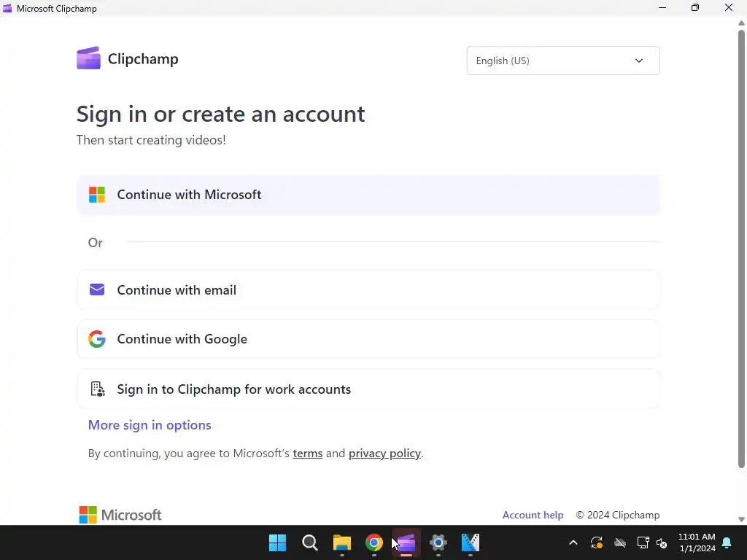Click the Microsoft logo in the footer
The width and height of the screenshot is (747, 560).
point(120,515)
